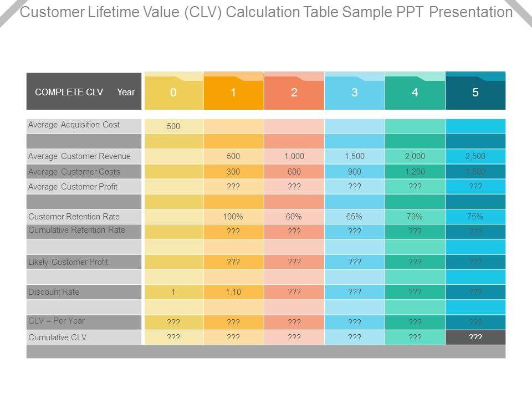Viewport: 532px width, 399px height.
Task: Select the 1.10 discount rate cell
Action: click(x=234, y=292)
